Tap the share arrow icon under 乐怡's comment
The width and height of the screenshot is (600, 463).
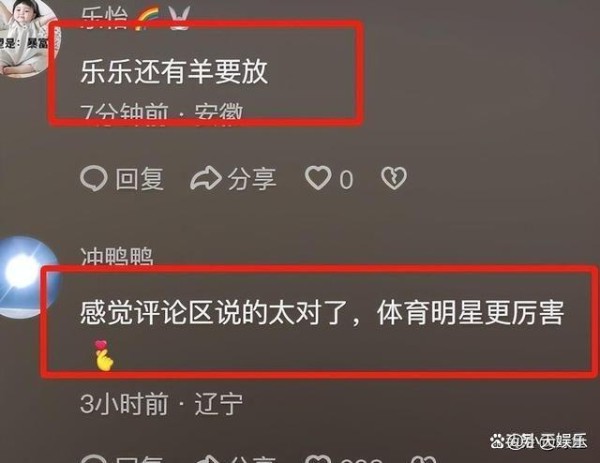point(206,179)
